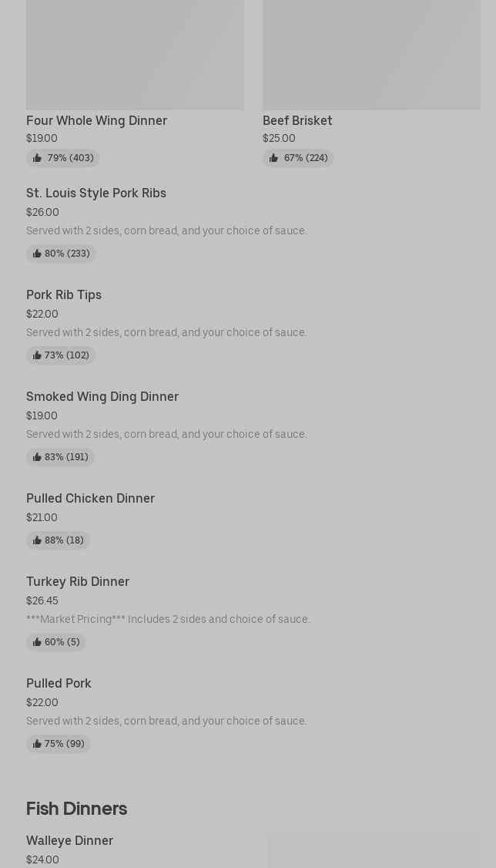Image resolution: width=496 pixels, height=868 pixels.
Task: Click thumbs-up icon under St. Louis Style Pork Ribs
Action: [37, 254]
